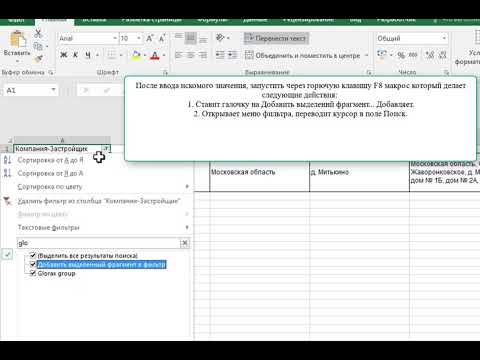Click the Copy icon in the clipboard group
Image resolution: width=480 pixels, height=360 pixels.
tap(38, 46)
